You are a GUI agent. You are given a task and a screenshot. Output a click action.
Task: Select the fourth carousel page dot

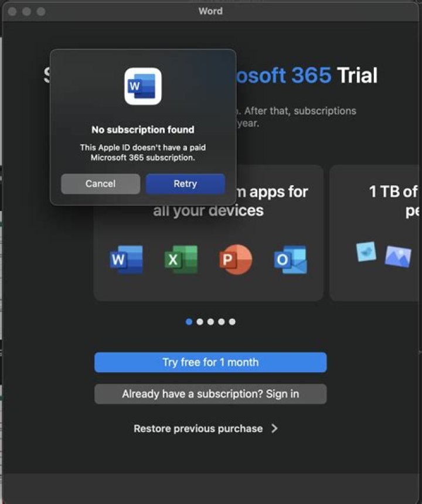(x=222, y=322)
